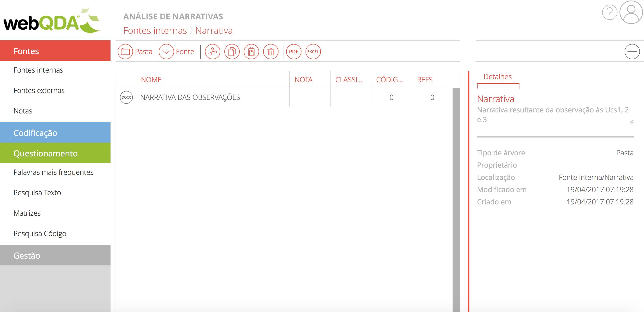Click the Narrativa title in details
The height and width of the screenshot is (312, 644).
click(496, 99)
